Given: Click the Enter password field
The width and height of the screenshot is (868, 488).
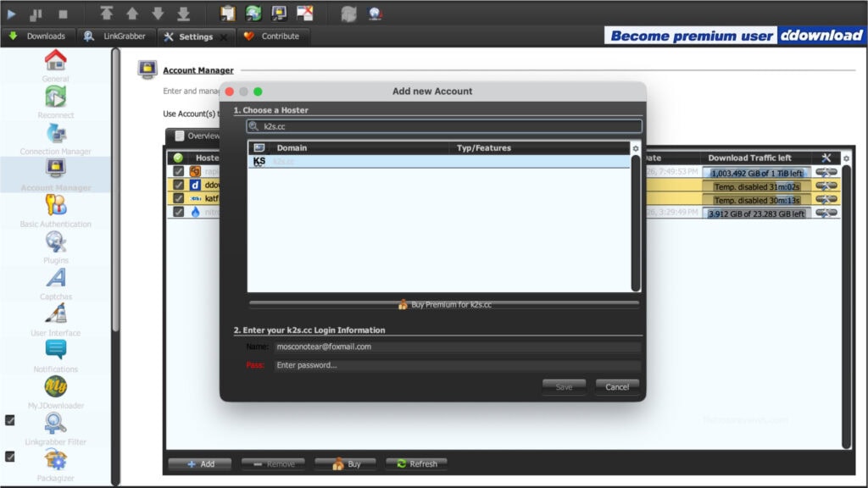Looking at the screenshot, I should click(x=457, y=364).
